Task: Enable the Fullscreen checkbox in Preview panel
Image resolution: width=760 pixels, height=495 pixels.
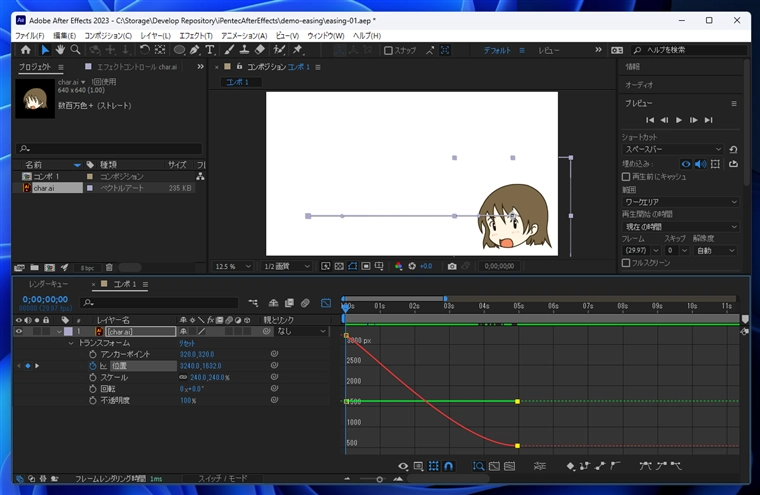Action: coord(626,263)
